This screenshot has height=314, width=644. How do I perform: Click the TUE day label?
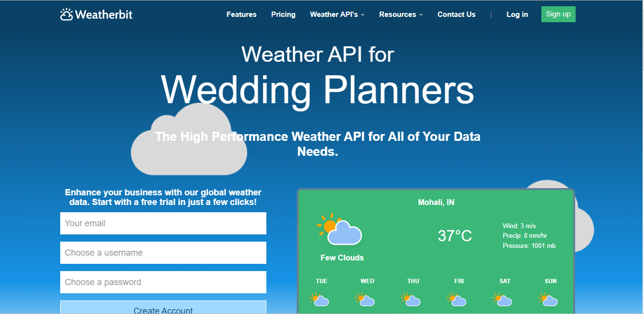pos(322,281)
